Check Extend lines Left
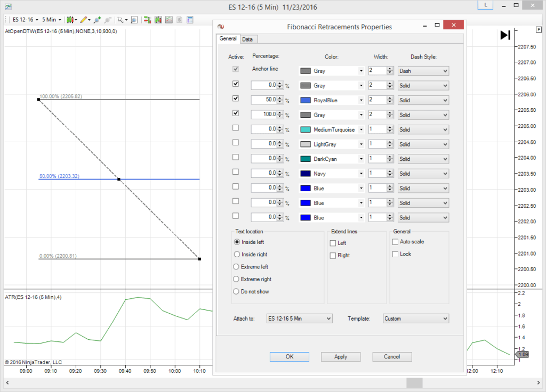This screenshot has width=546, height=392. pos(333,243)
